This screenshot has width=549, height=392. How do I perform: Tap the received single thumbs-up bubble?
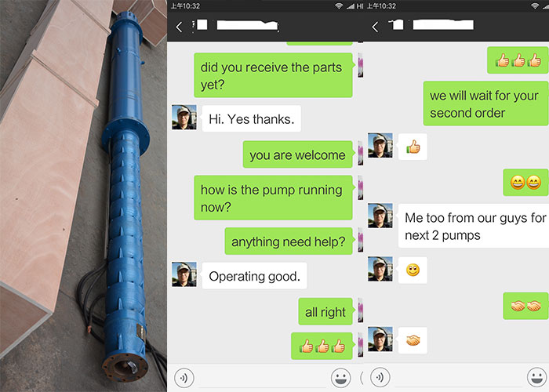413,147
